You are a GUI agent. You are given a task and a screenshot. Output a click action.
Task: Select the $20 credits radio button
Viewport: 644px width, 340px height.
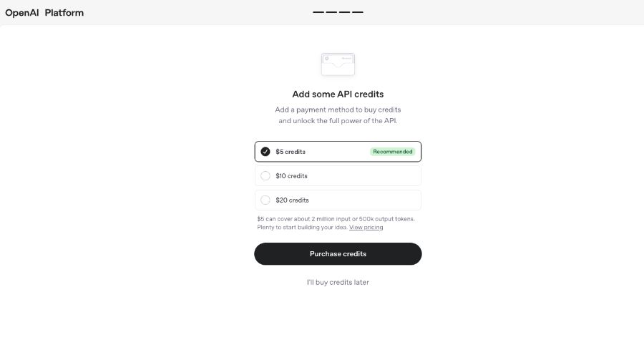point(265,200)
